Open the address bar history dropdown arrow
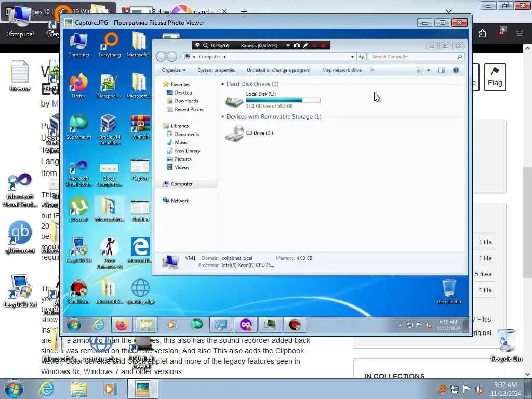 click(353, 57)
